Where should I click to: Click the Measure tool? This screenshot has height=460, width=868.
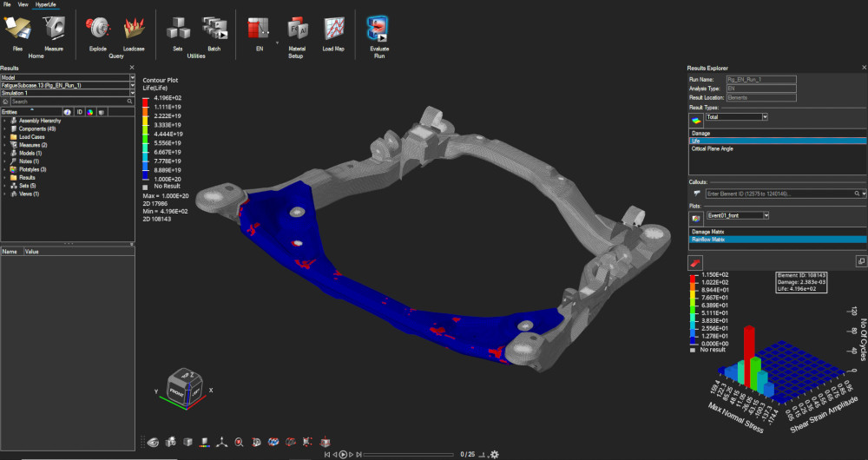54,30
